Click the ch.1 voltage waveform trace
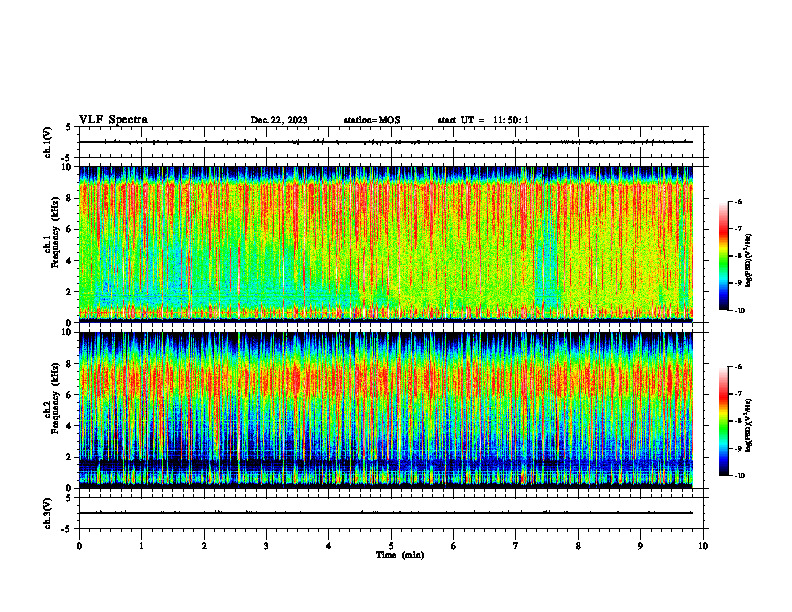The height and width of the screenshot is (612, 792). click(386, 142)
